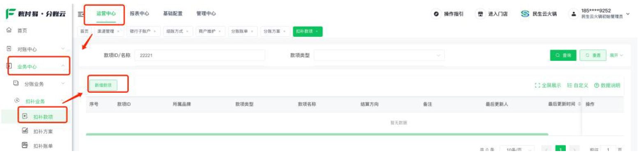Click the 款项ID/名称 input field
This screenshot has height=158, width=644.
(200, 55)
